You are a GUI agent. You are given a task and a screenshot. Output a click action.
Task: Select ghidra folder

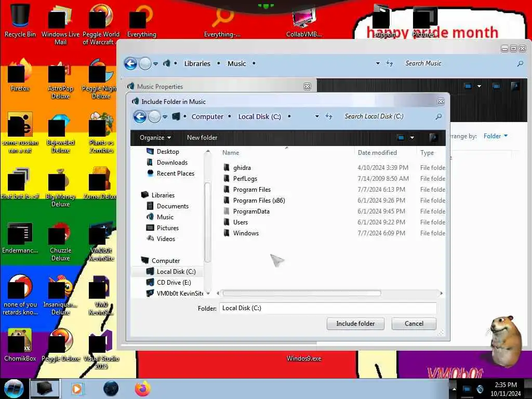(x=242, y=168)
